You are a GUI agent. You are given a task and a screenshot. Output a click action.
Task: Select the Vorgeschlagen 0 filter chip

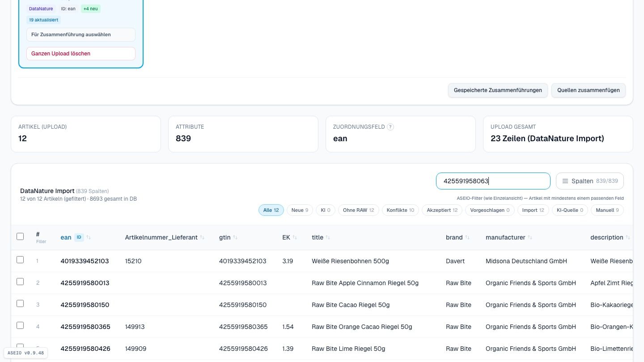coord(490,210)
